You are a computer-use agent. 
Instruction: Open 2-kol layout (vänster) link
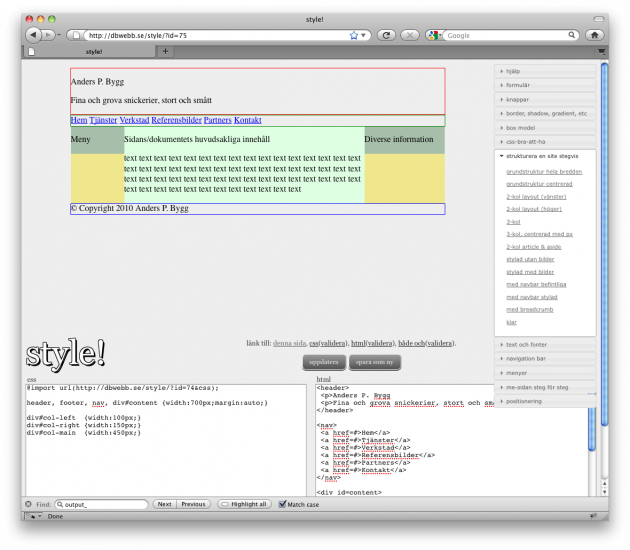536,197
